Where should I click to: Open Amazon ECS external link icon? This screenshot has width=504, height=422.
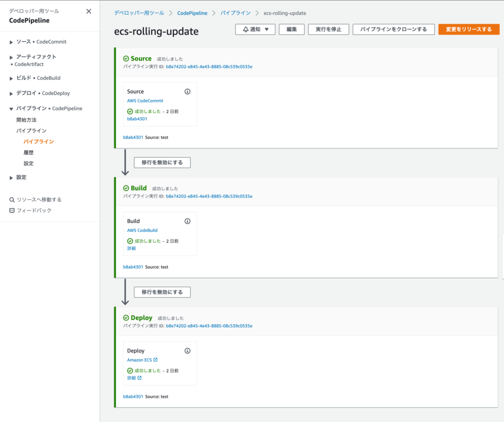(155, 360)
